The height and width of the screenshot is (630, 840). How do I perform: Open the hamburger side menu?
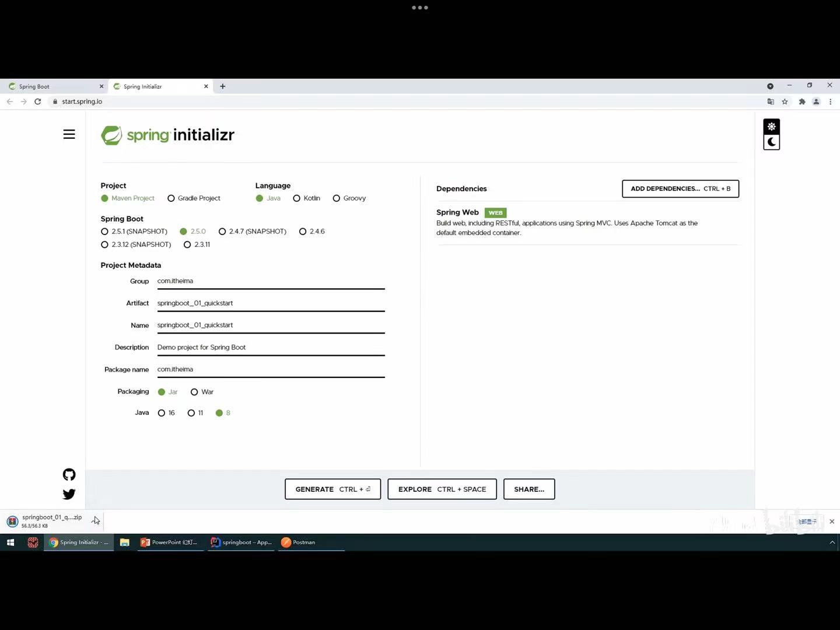69,135
